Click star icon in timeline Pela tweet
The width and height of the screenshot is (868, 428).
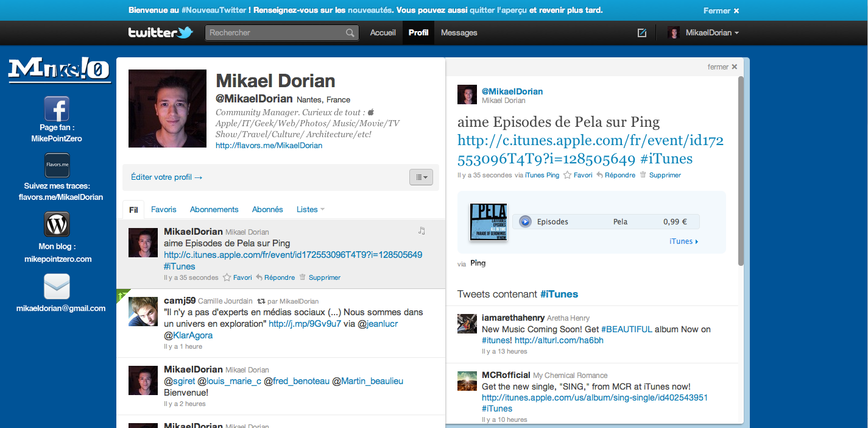tap(227, 277)
